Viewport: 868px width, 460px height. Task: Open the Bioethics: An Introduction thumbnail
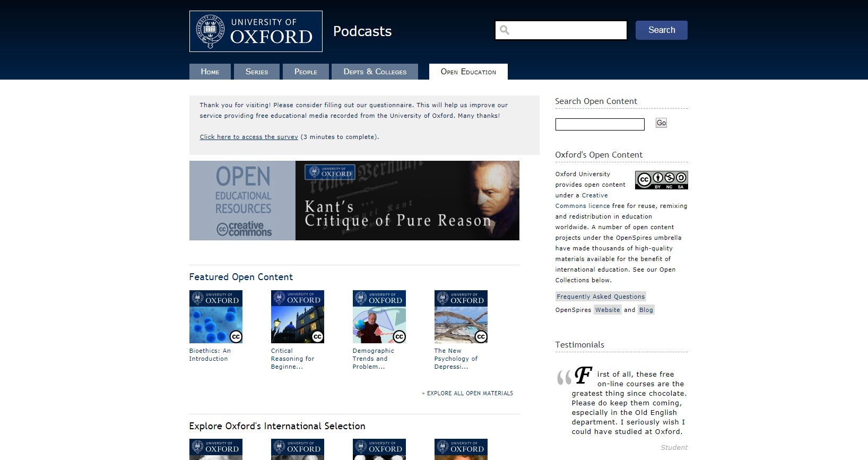[x=215, y=317]
